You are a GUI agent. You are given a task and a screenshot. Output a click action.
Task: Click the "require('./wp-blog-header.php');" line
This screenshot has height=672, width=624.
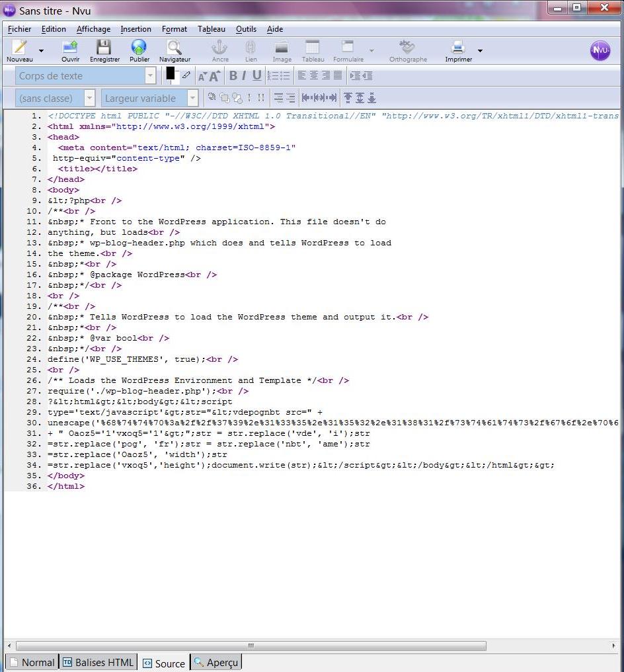coord(148,391)
